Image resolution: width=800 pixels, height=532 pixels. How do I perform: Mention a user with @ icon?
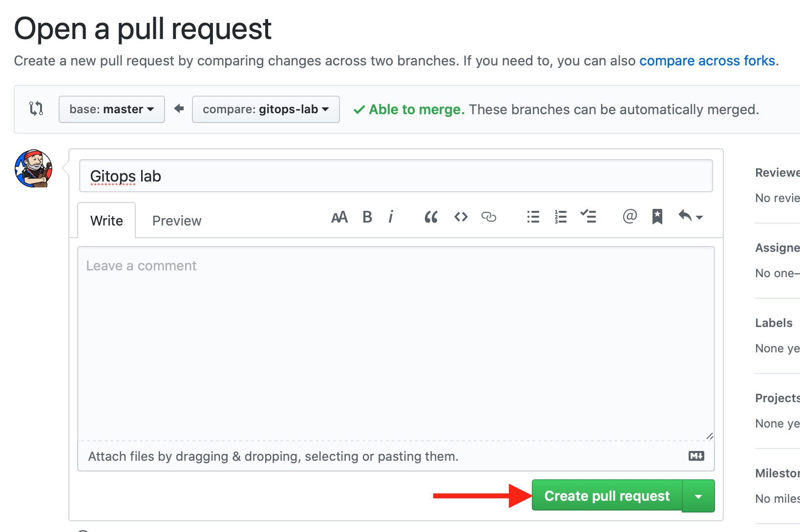pyautogui.click(x=630, y=216)
